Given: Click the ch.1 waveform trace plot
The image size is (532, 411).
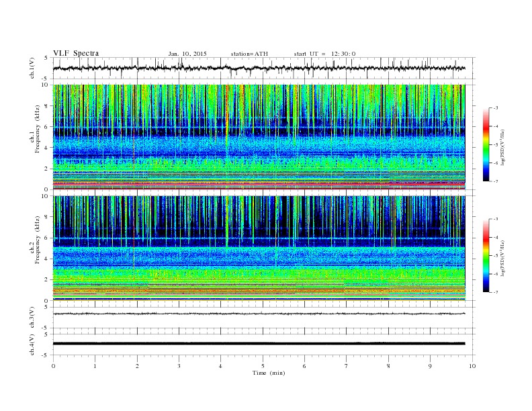Looking at the screenshot, I should pyautogui.click(x=259, y=68).
